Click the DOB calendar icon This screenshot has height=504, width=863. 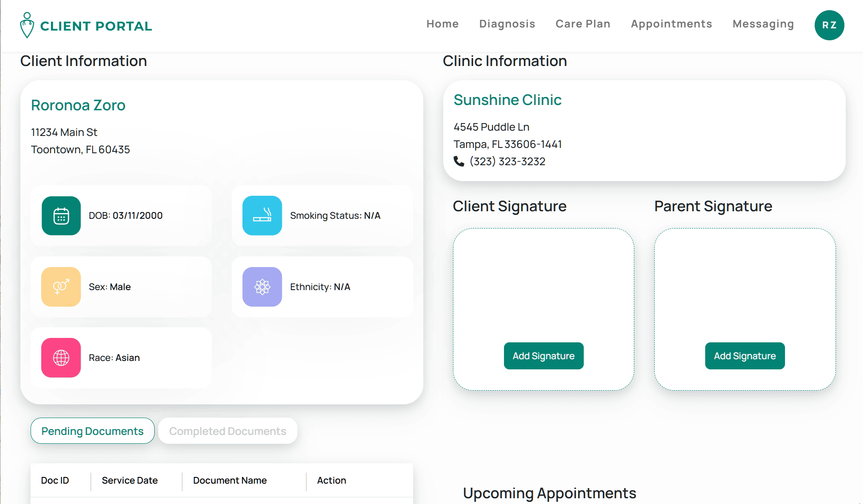(x=61, y=216)
